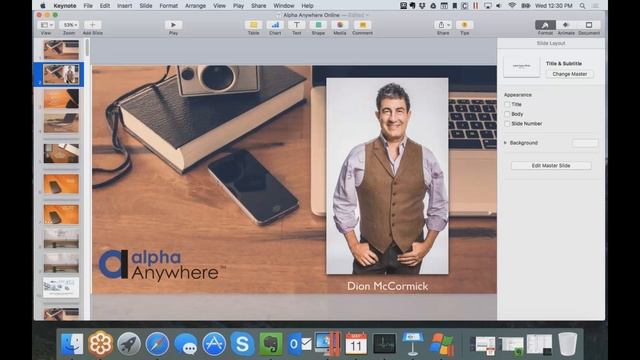Screen dimensions: 640x360
Task: Open the Trash in the Dock
Action: pos(567,344)
